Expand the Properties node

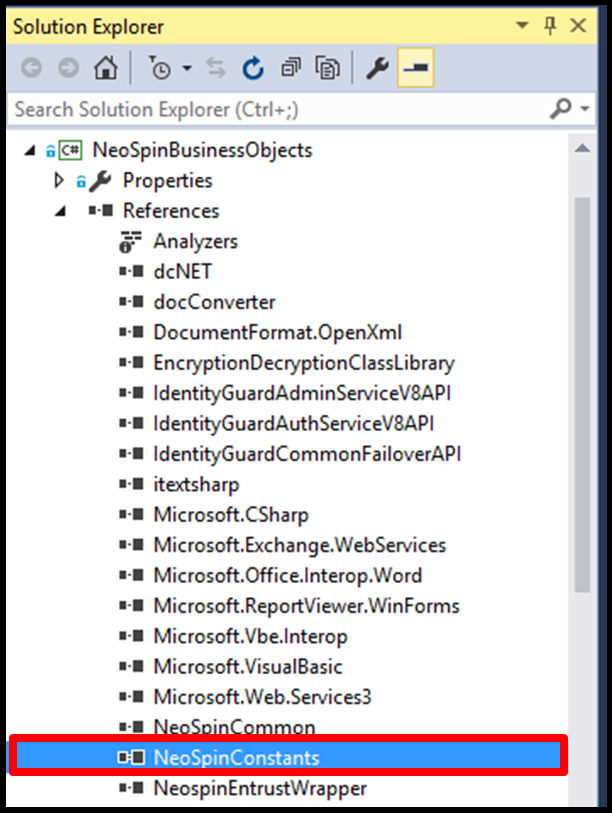pos(59,180)
